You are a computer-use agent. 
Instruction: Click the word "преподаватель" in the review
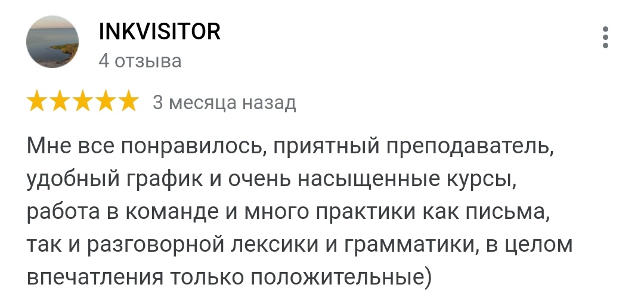click(470, 146)
